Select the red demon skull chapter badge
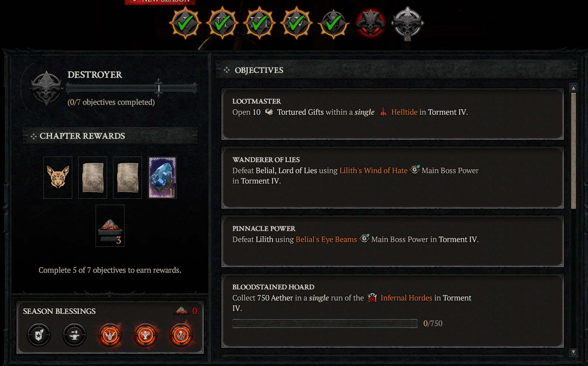Viewport: 588px width, 366px height. 371,23
